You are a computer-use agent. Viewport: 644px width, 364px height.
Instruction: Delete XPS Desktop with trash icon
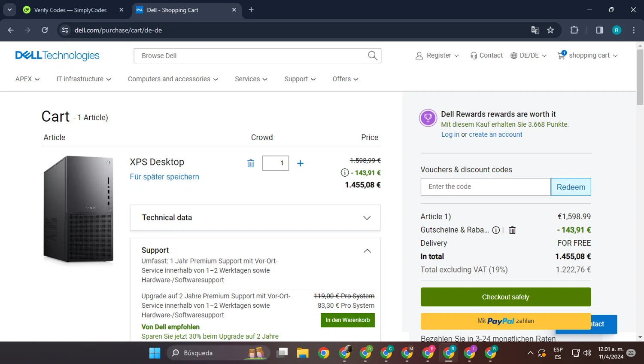251,163
